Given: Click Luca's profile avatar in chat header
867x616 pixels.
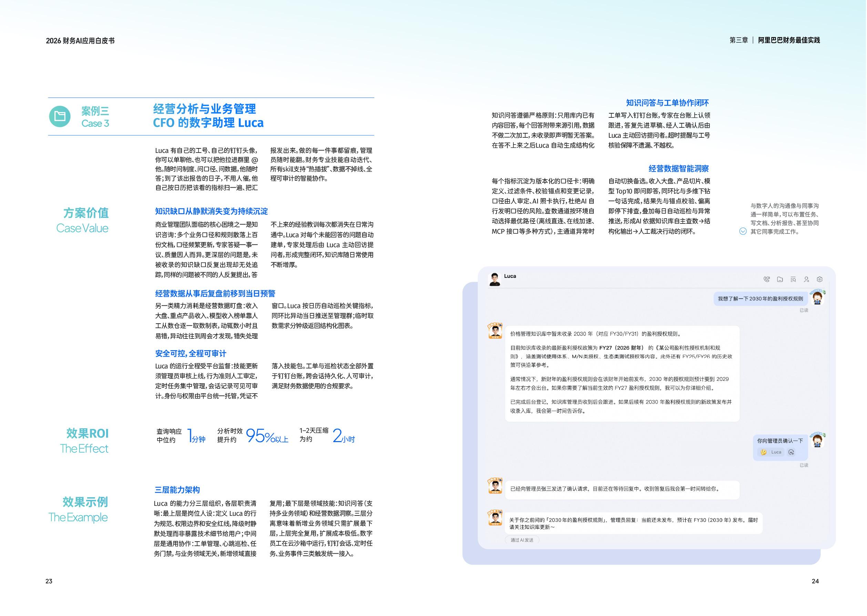Looking at the screenshot, I should click(494, 279).
